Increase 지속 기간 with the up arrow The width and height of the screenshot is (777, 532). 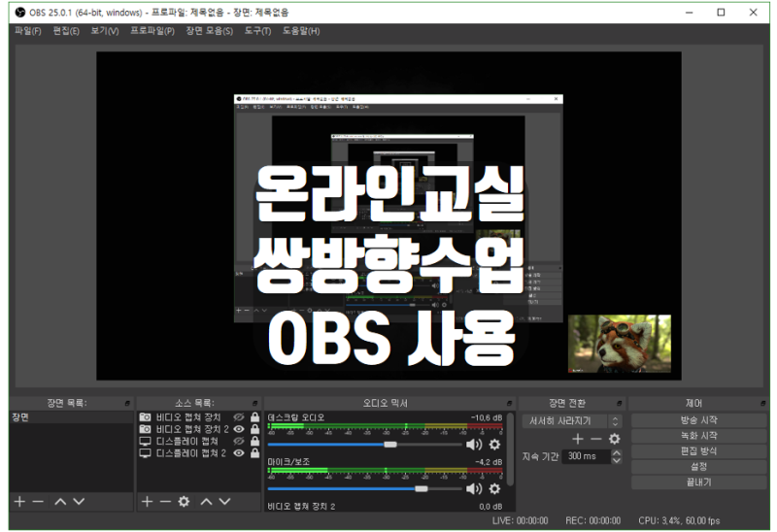coord(617,452)
